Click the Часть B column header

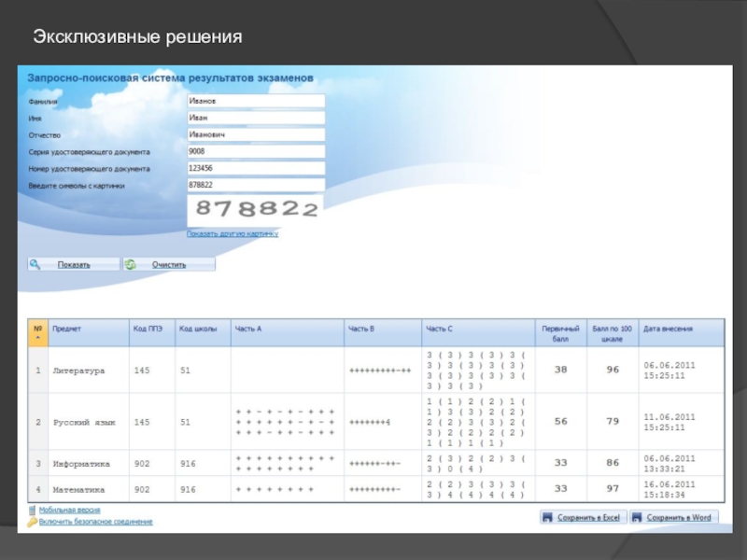click(x=383, y=332)
